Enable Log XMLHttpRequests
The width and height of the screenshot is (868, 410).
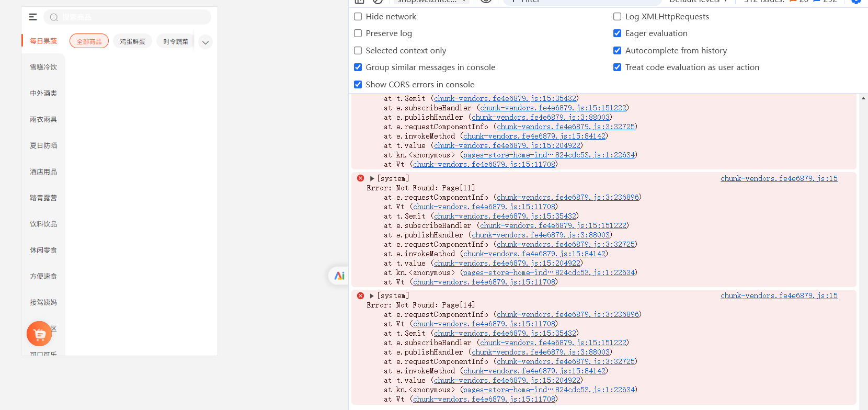[618, 17]
